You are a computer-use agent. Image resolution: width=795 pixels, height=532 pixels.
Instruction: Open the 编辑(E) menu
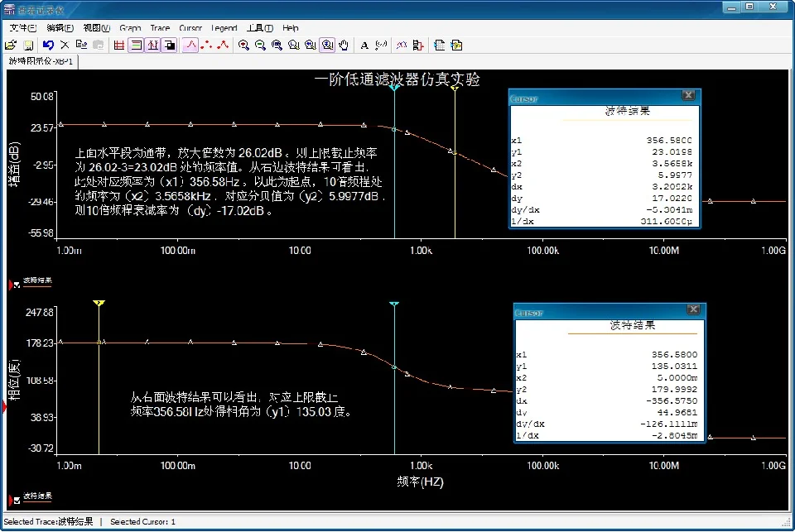60,28
